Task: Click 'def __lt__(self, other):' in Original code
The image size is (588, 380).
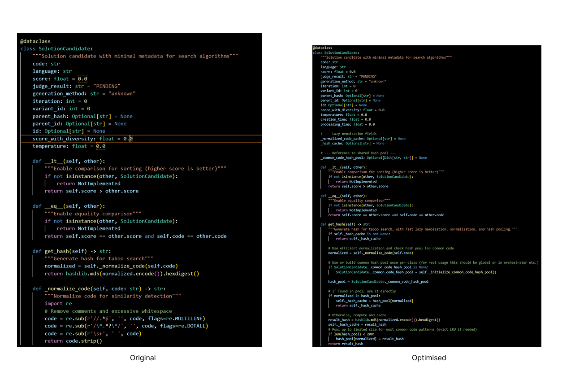Action: pyautogui.click(x=69, y=161)
